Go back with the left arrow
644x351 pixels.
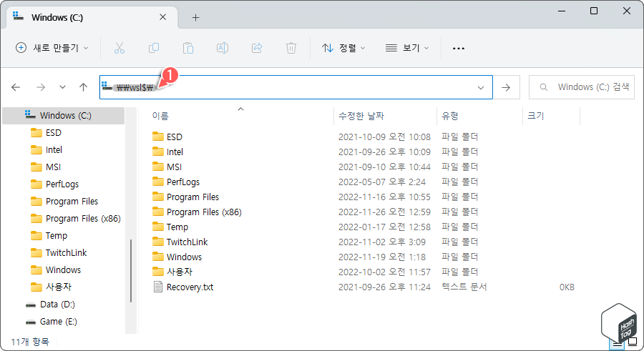(16, 87)
